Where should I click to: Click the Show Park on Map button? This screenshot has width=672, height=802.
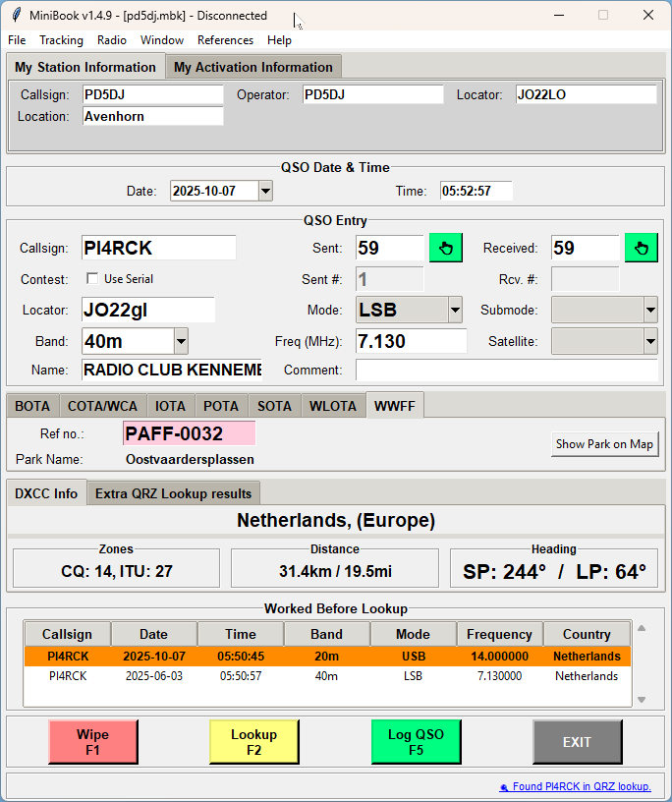(x=604, y=444)
